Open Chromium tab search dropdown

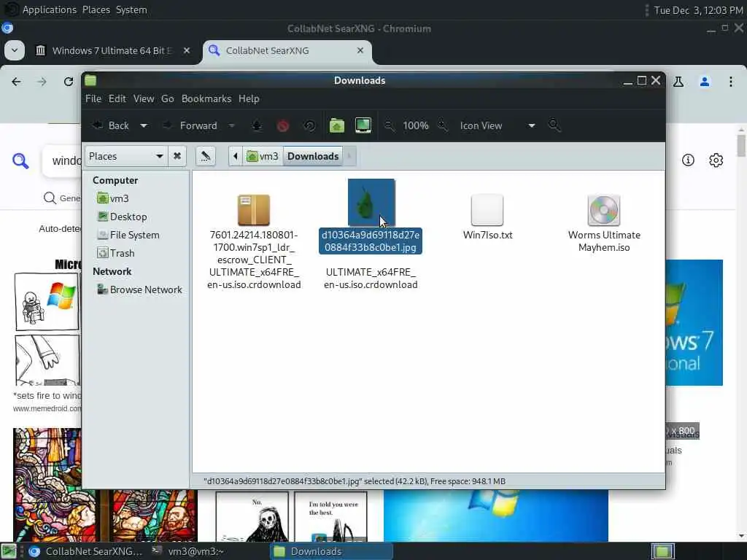(15, 50)
